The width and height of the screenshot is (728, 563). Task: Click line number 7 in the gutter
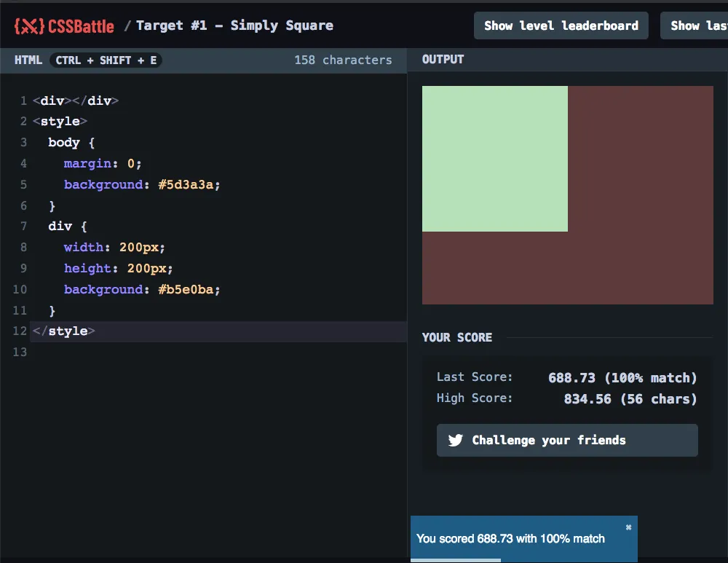[x=23, y=226]
